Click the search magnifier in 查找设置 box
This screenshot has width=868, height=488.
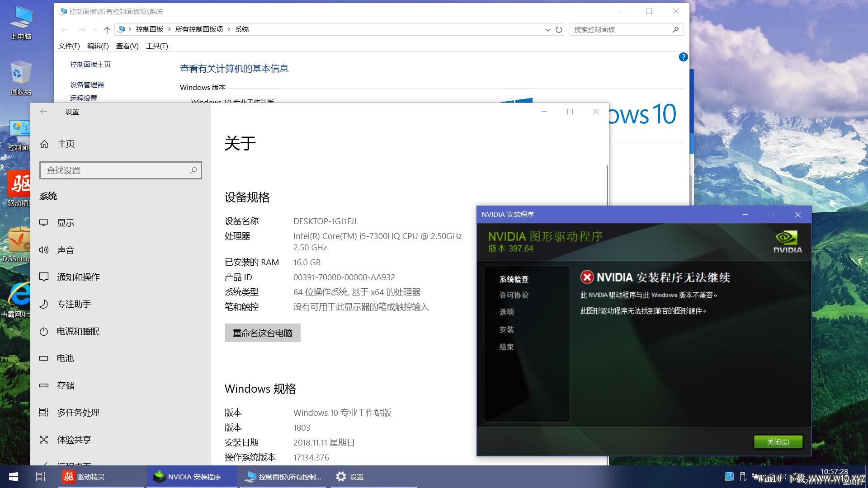[x=193, y=170]
